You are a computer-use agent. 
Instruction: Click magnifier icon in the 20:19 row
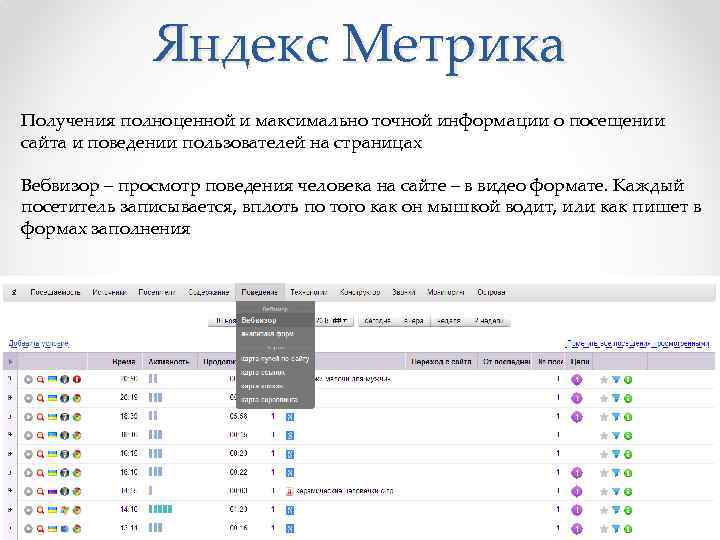click(40, 398)
